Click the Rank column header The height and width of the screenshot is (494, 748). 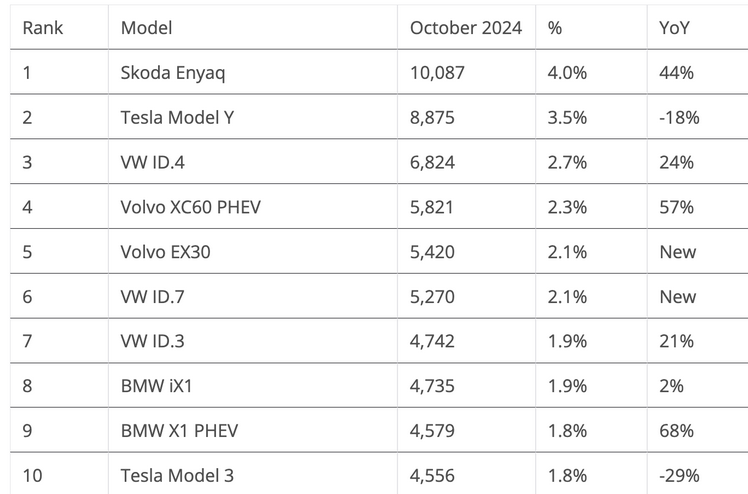tap(42, 27)
